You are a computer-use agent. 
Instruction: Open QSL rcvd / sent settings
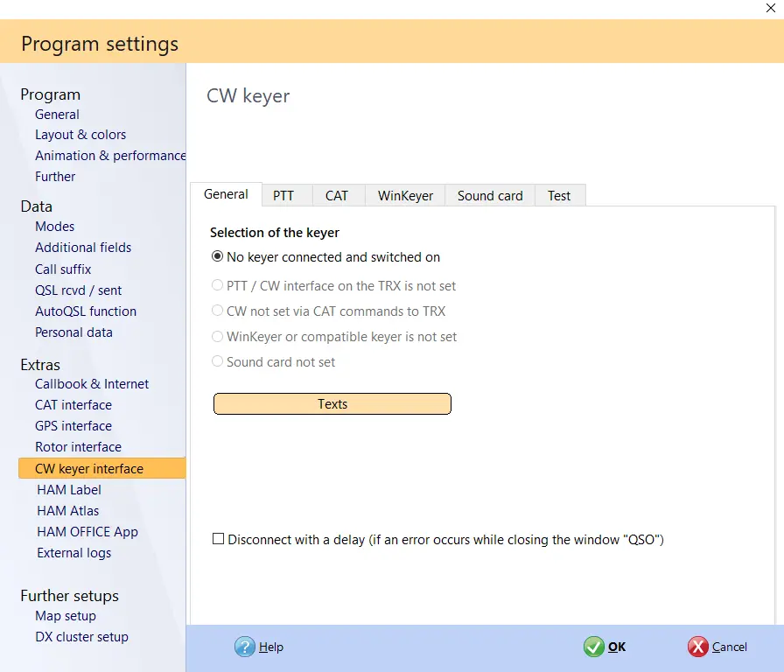click(79, 290)
